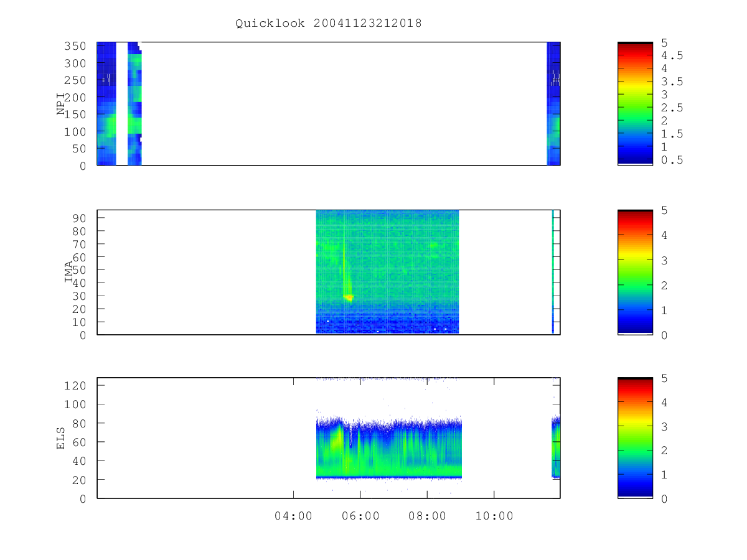This screenshot has width=747, height=560.
Task: Click the 1.5 label on NPI color scale
Action: (x=671, y=134)
